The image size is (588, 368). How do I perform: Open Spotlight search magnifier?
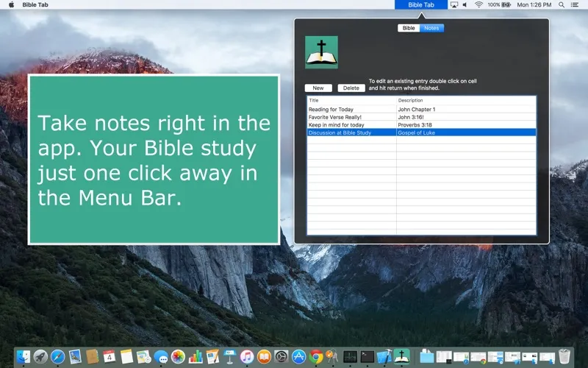point(562,5)
